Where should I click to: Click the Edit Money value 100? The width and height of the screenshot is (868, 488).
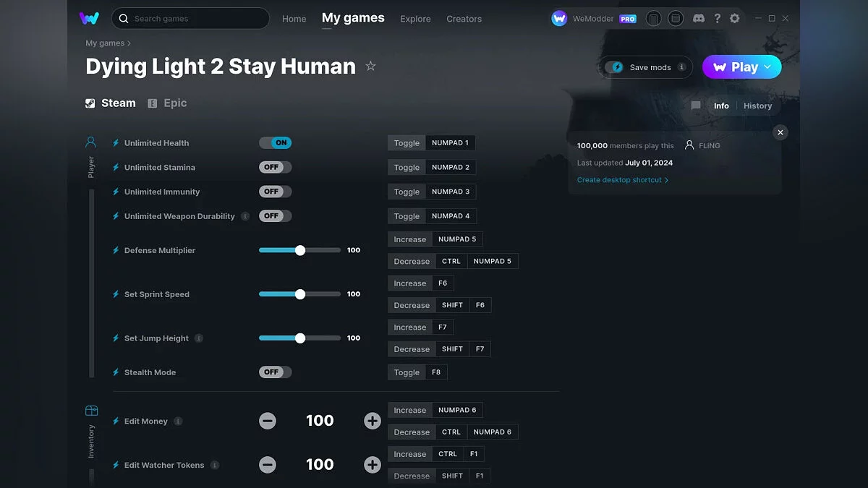pos(320,421)
